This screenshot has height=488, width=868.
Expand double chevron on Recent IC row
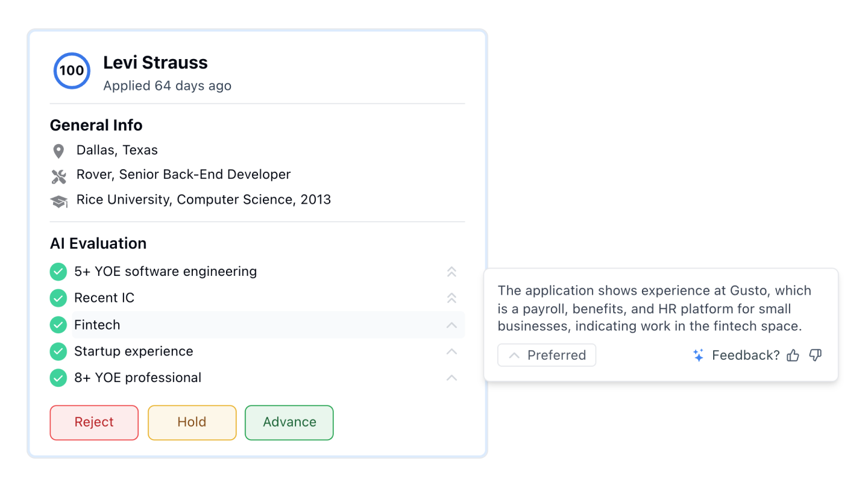pos(451,298)
